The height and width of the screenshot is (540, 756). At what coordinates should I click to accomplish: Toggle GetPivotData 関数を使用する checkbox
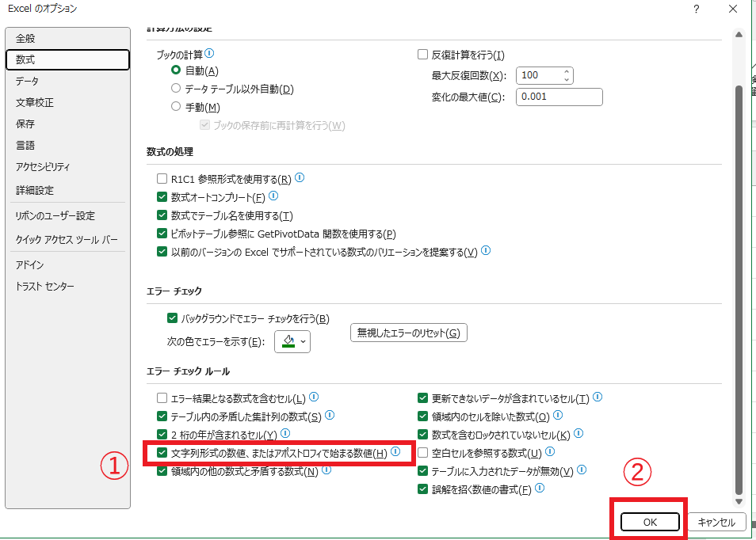pyautogui.click(x=162, y=234)
